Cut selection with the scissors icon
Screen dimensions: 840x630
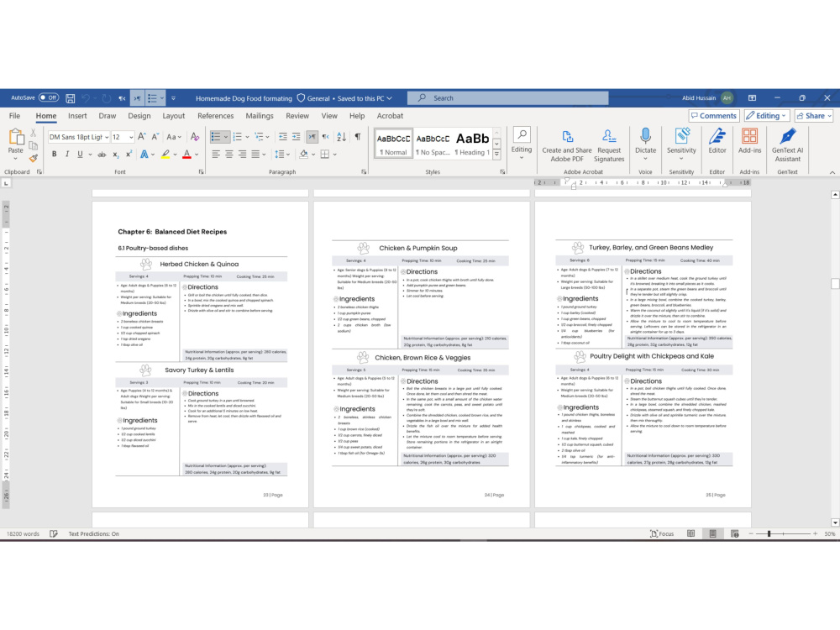pyautogui.click(x=34, y=133)
